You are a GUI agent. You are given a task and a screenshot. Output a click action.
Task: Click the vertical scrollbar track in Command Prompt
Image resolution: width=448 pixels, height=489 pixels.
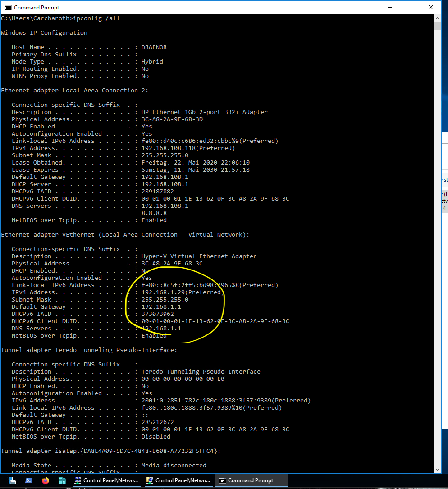coord(437,225)
